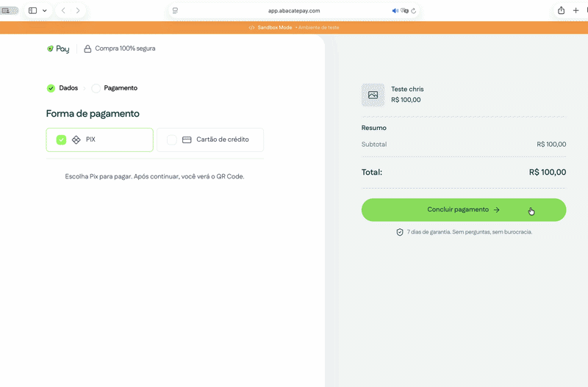Mute the tab audio speaker icon
The image size is (588, 387).
pyautogui.click(x=395, y=11)
